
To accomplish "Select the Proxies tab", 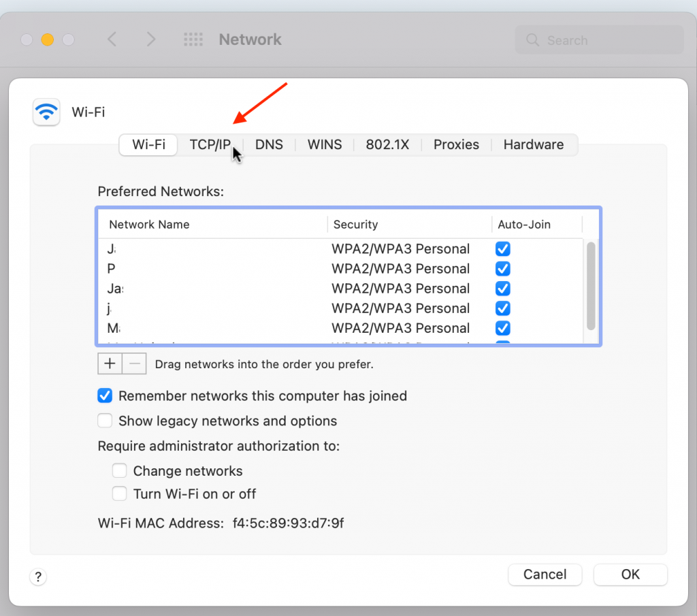I will pyautogui.click(x=455, y=144).
